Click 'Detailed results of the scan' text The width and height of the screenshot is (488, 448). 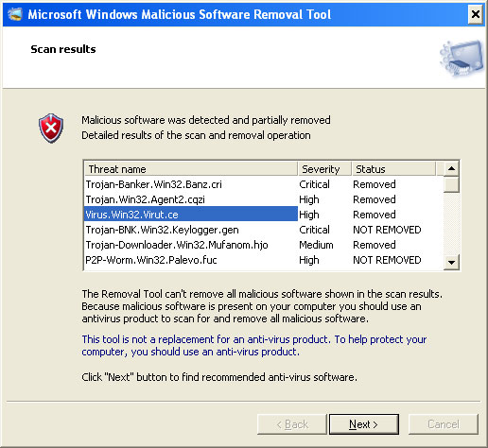click(196, 135)
